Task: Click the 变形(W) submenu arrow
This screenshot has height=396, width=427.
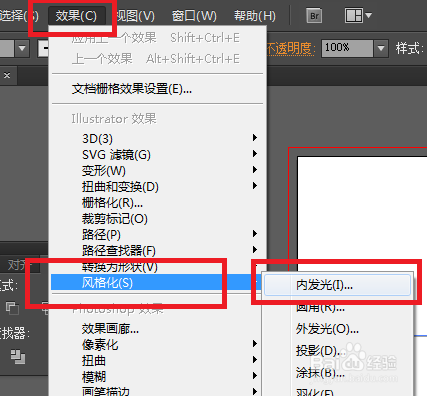Action: [x=255, y=169]
